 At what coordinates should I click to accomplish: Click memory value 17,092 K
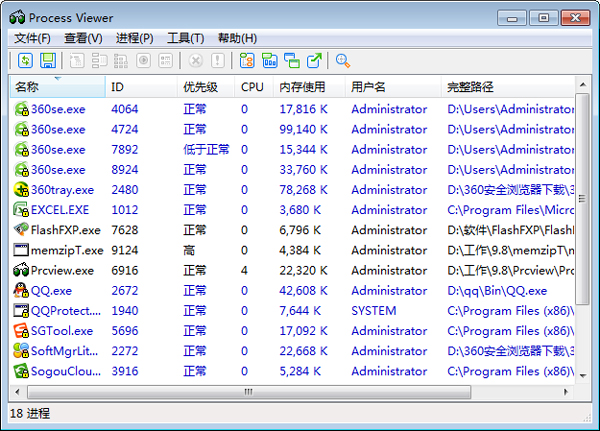[x=303, y=331]
